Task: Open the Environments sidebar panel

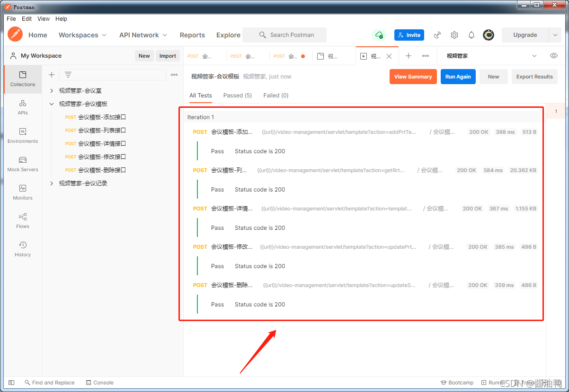Action: 23,136
